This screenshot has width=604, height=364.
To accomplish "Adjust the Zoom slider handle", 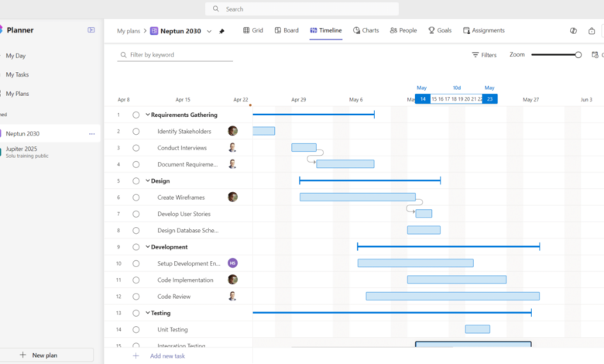I will pyautogui.click(x=578, y=55).
